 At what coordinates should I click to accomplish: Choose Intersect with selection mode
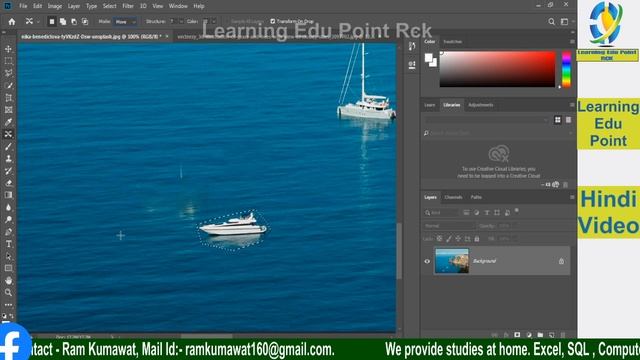85,22
